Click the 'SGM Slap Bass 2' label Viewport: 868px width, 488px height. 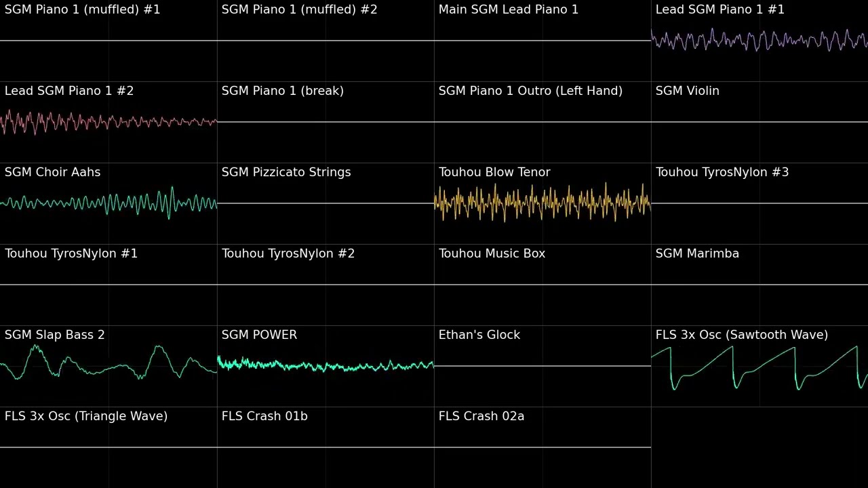tap(54, 335)
